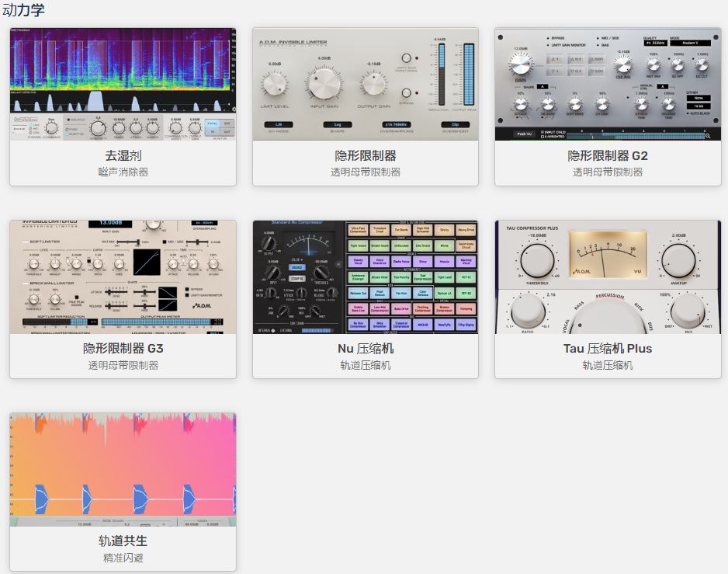Open the Tau Compressor Plus screenshot
This screenshot has width=728, height=574.
tap(608, 277)
